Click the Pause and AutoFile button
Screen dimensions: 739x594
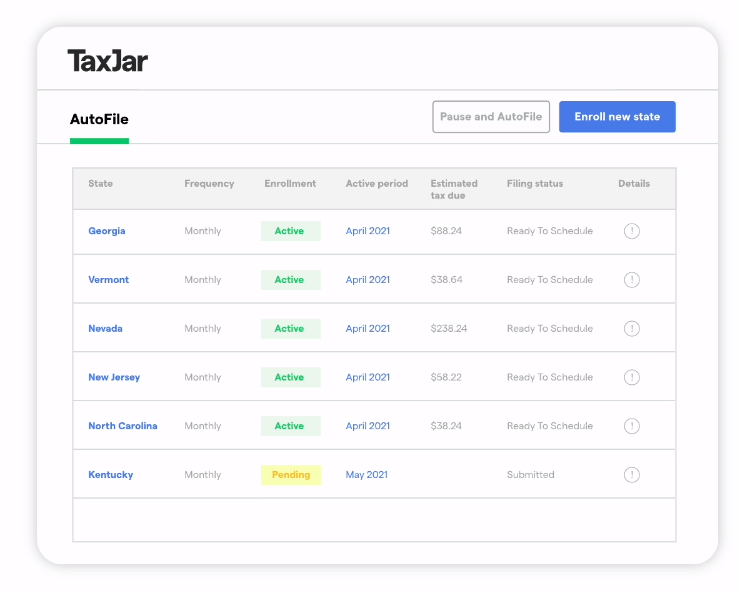[x=491, y=116]
